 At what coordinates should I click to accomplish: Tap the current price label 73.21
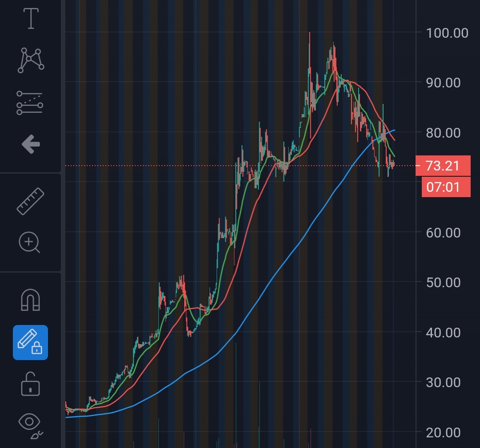443,166
